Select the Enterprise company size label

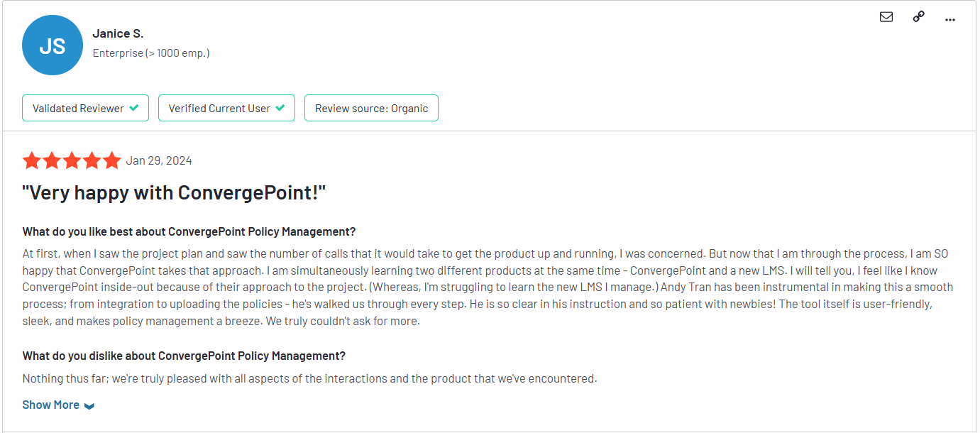pyautogui.click(x=150, y=53)
